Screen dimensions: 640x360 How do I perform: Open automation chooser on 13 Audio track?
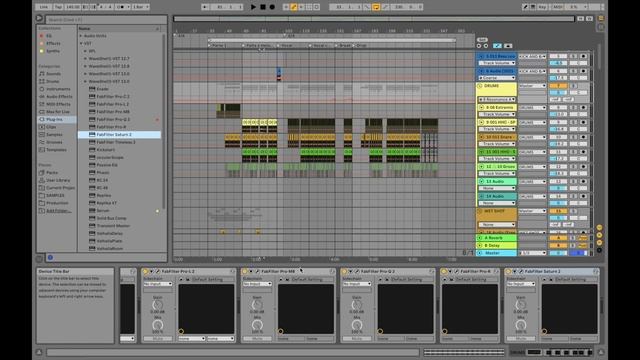[x=497, y=188]
